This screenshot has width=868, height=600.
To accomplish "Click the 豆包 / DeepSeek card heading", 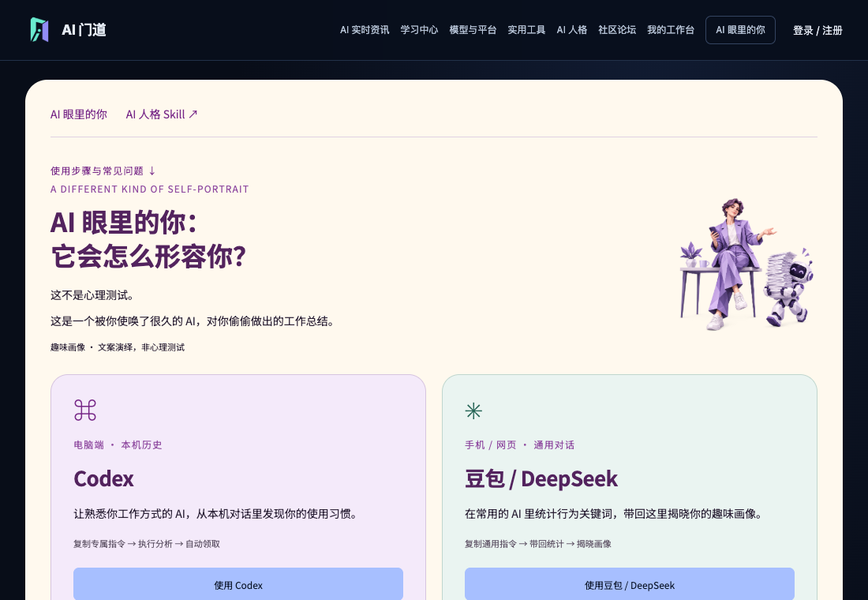I will pos(541,478).
